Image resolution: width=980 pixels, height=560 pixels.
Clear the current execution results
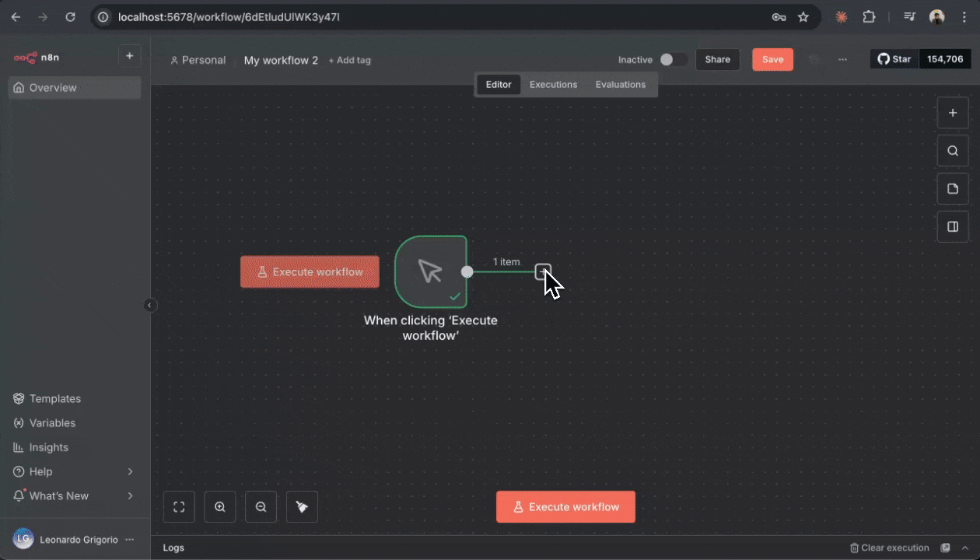pos(889,548)
